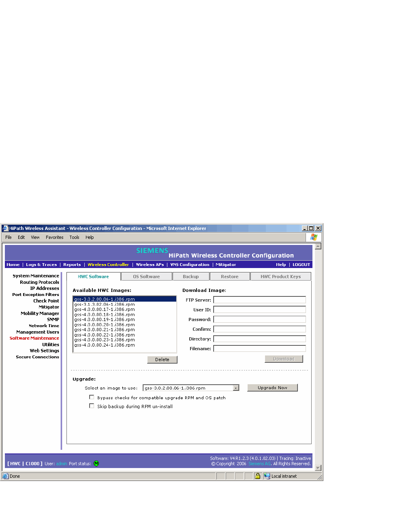Screen dimensions: 402x532
Task: Open Wireless Controller in navigation bar
Action: pos(108,264)
